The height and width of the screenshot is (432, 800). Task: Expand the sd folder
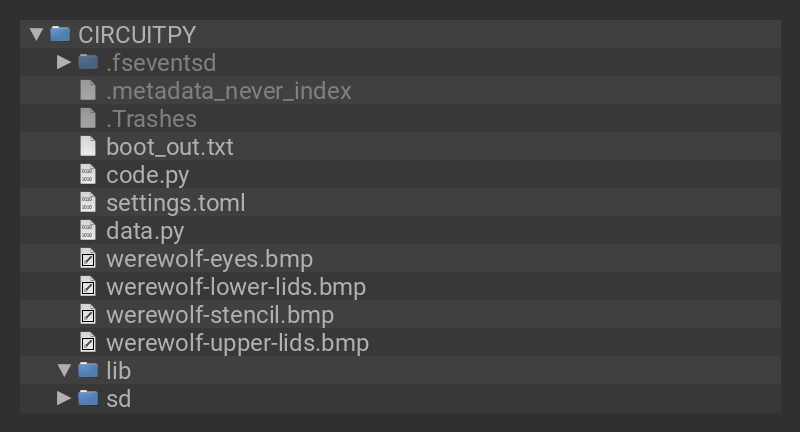64,398
